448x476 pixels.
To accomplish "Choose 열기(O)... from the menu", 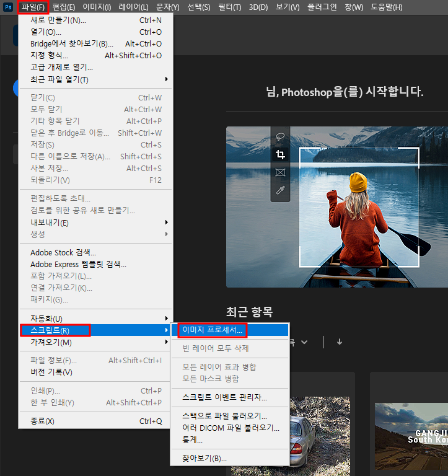I will click(x=95, y=32).
